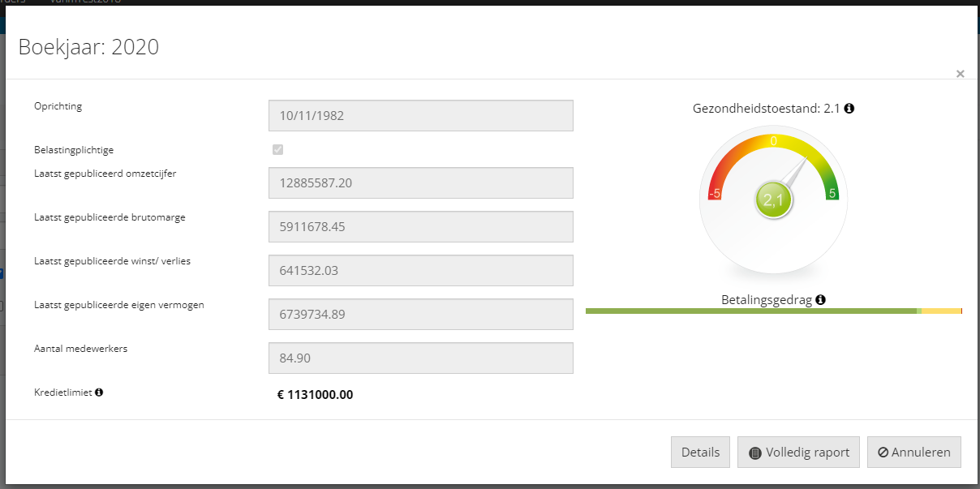
Task: Click the Aantal medewerkers label
Action: pos(81,349)
